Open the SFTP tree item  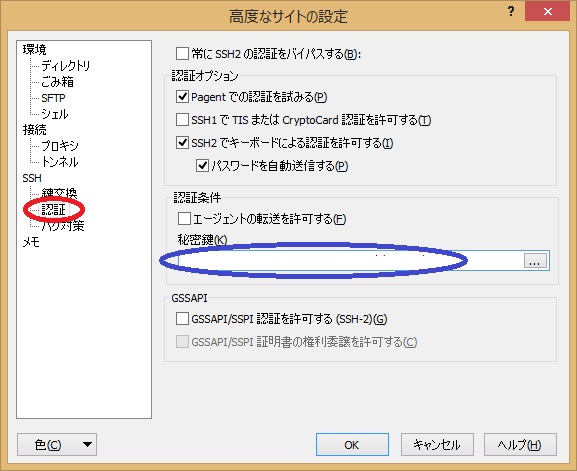[x=53, y=98]
